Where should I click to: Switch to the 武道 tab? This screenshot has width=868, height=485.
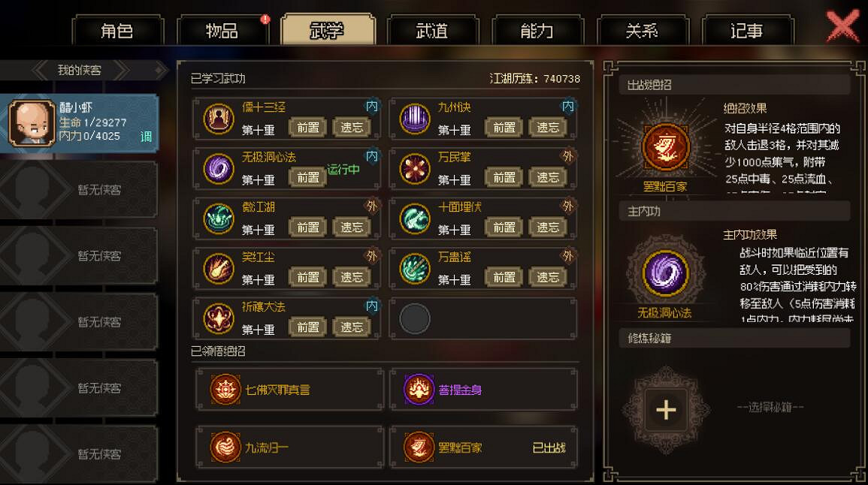pyautogui.click(x=432, y=31)
